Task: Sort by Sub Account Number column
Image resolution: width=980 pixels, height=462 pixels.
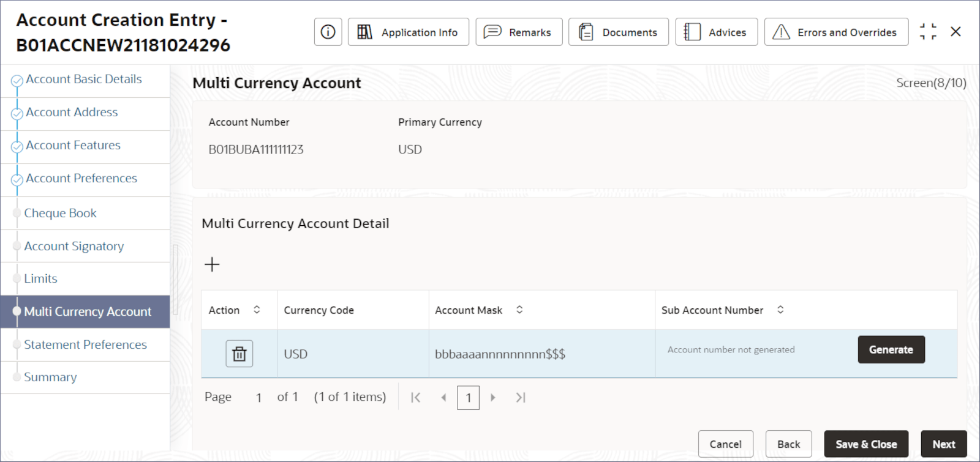Action: (x=780, y=310)
